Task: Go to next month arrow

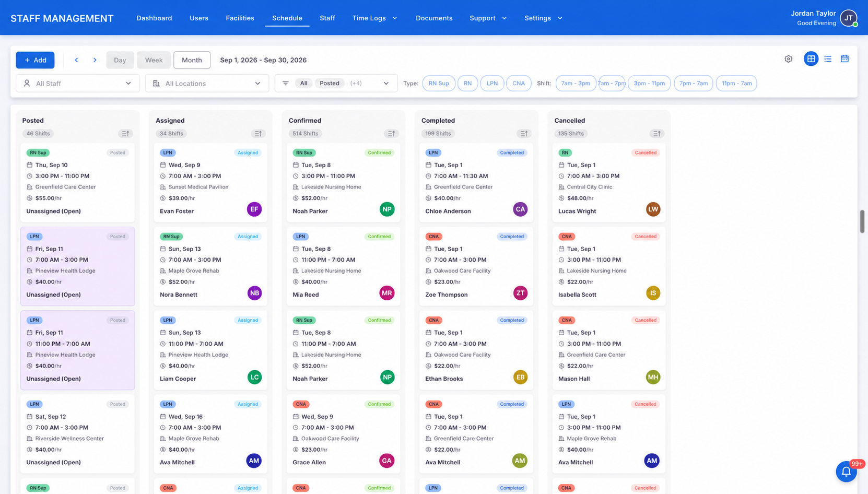Action: (95, 60)
